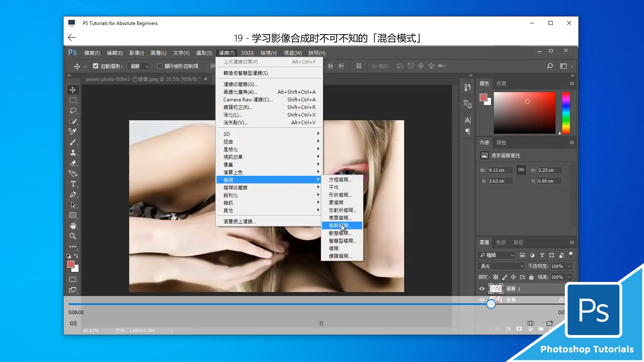Click 鏡頭校正(R) in the filter menu
The height and width of the screenshot is (362, 644).
(x=269, y=107)
